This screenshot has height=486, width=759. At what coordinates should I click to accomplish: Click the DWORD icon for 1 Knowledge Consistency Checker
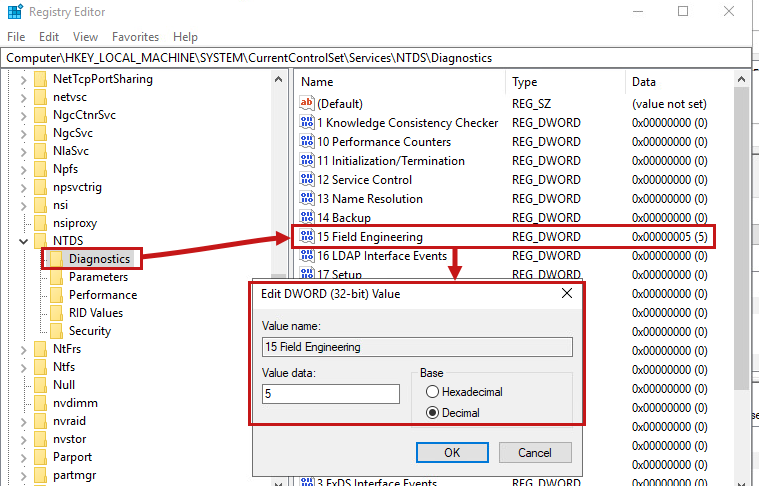[307, 123]
